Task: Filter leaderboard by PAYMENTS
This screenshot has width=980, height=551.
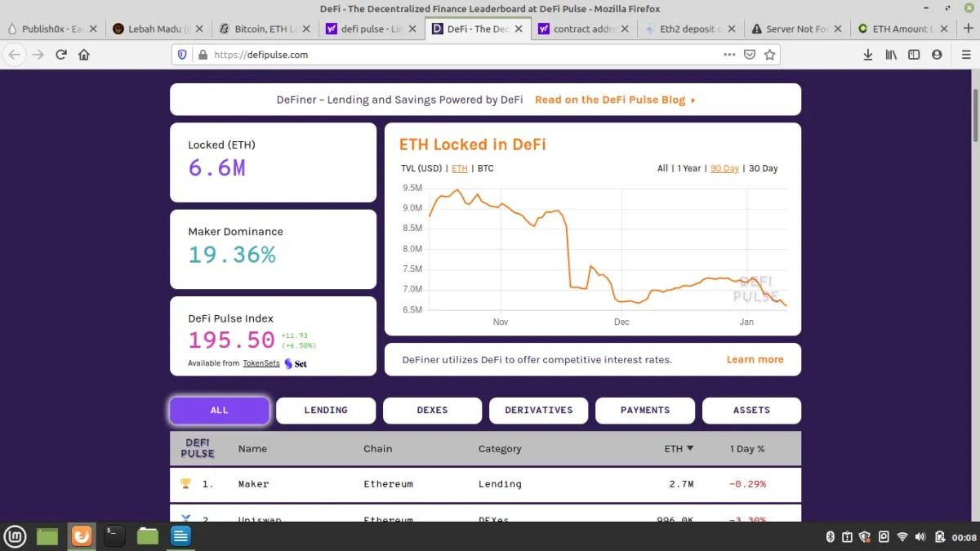Action: [645, 411]
